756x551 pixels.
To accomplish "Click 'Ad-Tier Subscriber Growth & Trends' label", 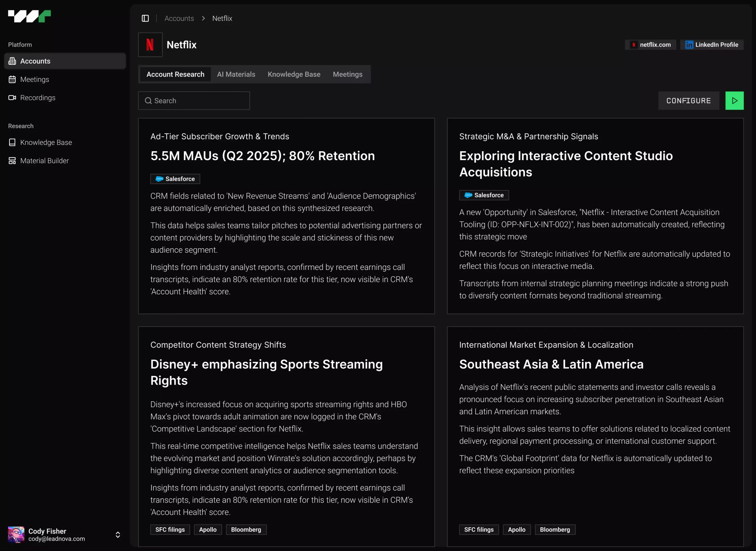I will 220,136.
